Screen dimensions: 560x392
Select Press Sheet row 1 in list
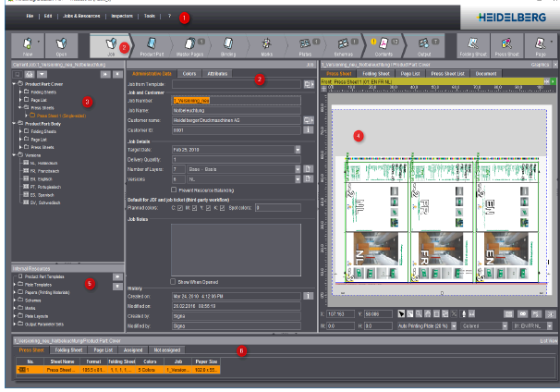(118, 370)
